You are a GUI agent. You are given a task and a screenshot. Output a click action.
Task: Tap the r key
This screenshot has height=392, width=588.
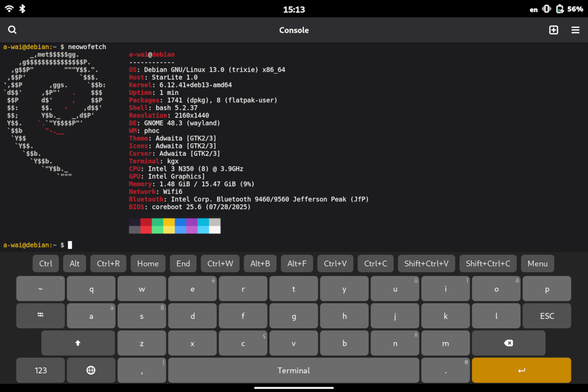tap(243, 288)
